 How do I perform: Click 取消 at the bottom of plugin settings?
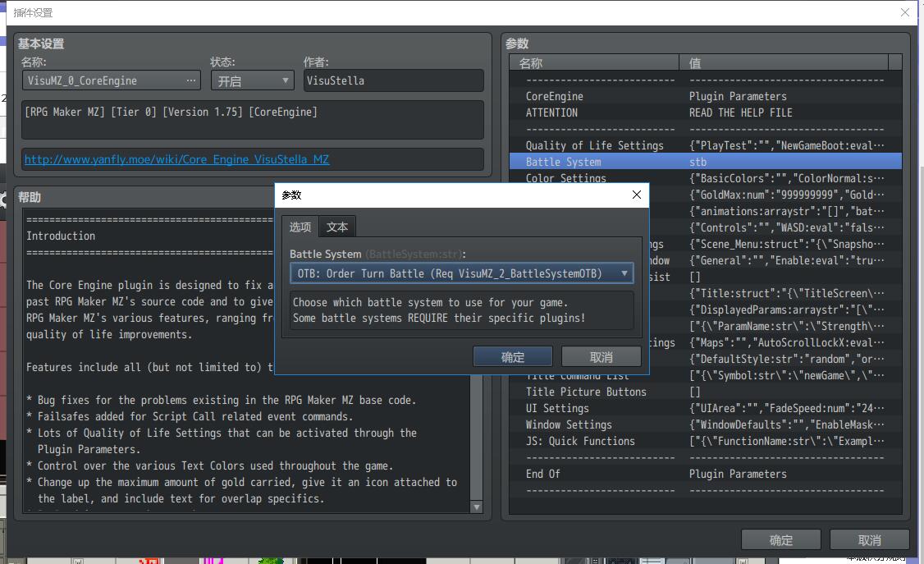pos(869,540)
